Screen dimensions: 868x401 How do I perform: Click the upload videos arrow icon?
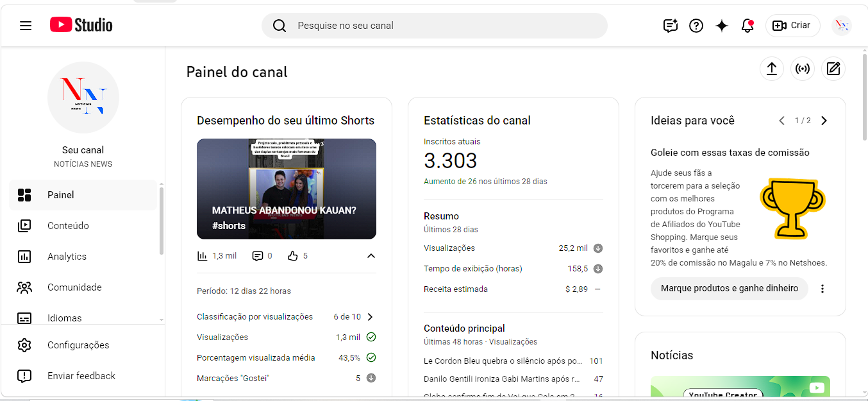[772, 69]
